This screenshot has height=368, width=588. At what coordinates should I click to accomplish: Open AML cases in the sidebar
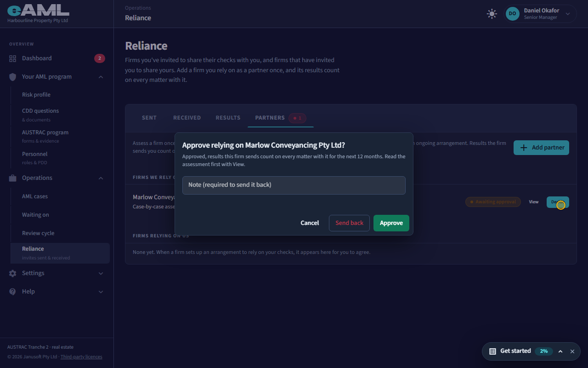click(x=60, y=196)
